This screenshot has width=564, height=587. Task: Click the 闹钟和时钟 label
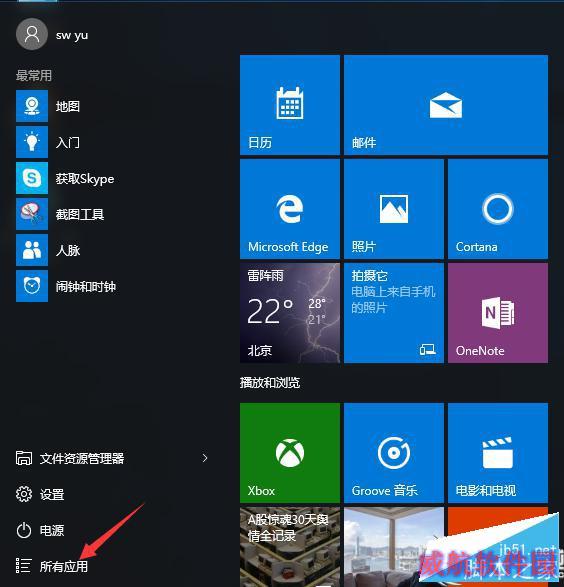pos(86,286)
